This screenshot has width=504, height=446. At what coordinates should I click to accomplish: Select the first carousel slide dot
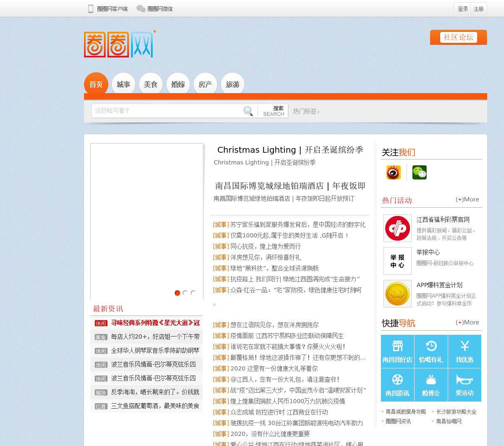(x=177, y=293)
